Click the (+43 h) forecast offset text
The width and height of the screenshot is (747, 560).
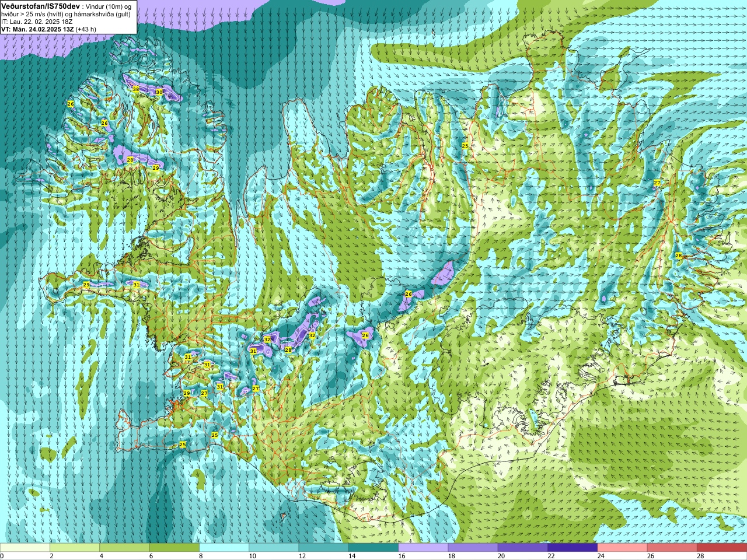pyautogui.click(x=86, y=29)
